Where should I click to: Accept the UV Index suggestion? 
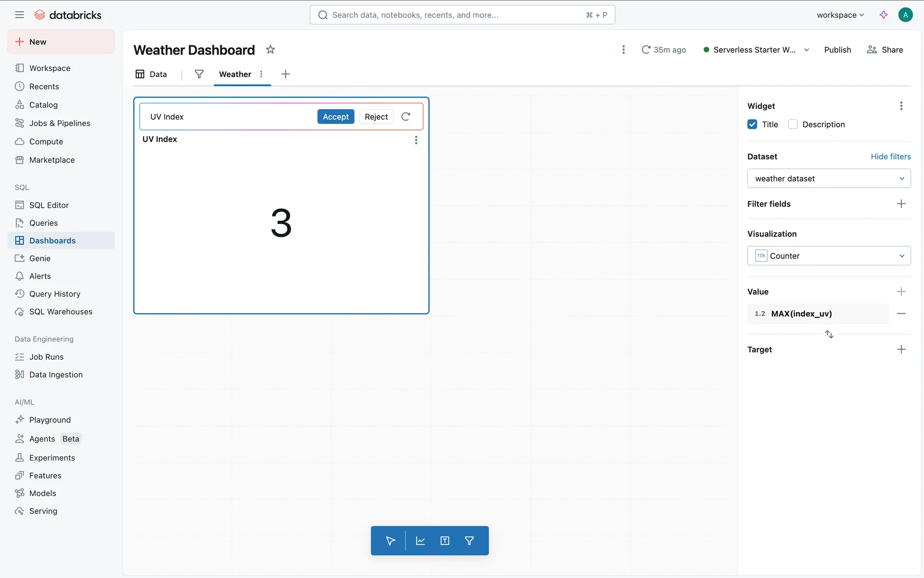pos(335,117)
